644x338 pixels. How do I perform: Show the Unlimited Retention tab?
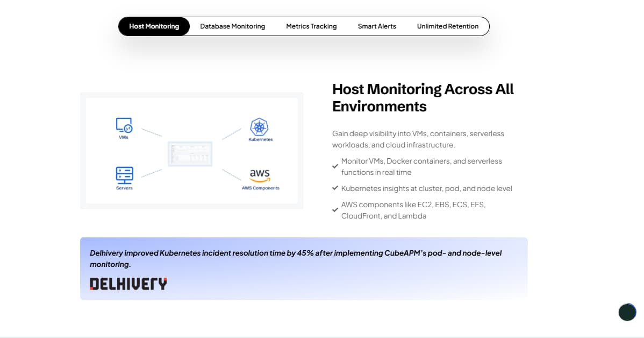tap(447, 26)
